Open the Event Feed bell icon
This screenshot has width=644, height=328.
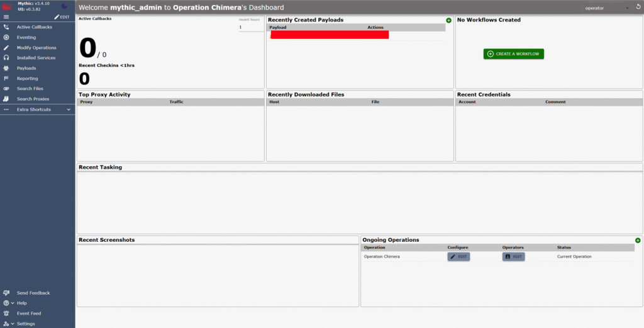(x=6, y=313)
